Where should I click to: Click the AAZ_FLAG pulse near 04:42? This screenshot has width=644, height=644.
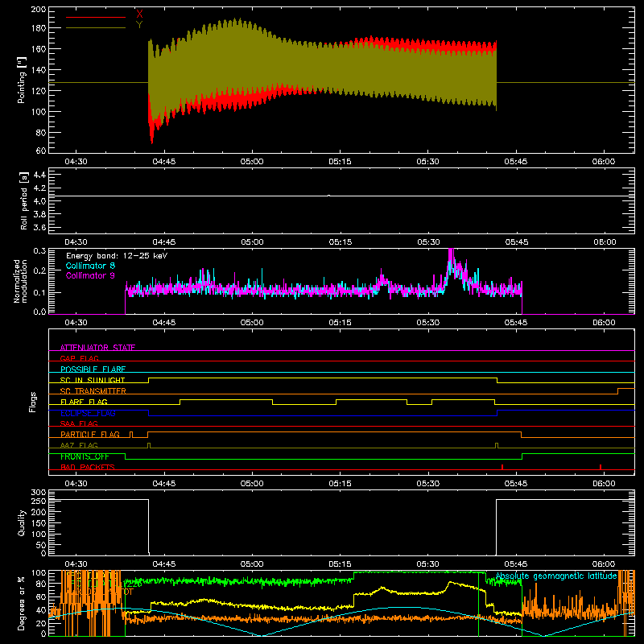[149, 446]
